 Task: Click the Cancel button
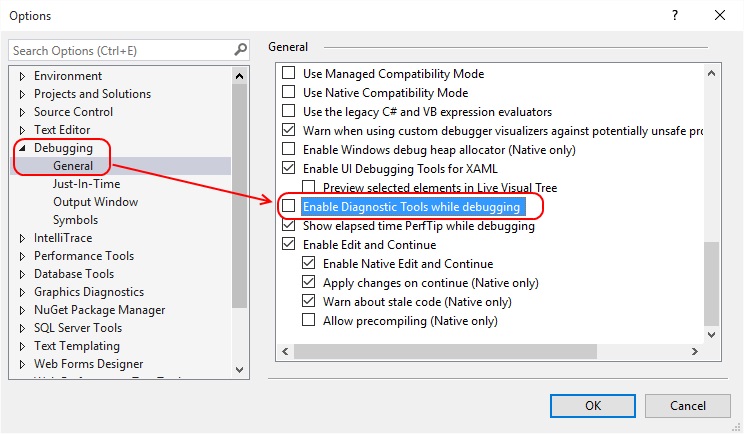coord(687,405)
